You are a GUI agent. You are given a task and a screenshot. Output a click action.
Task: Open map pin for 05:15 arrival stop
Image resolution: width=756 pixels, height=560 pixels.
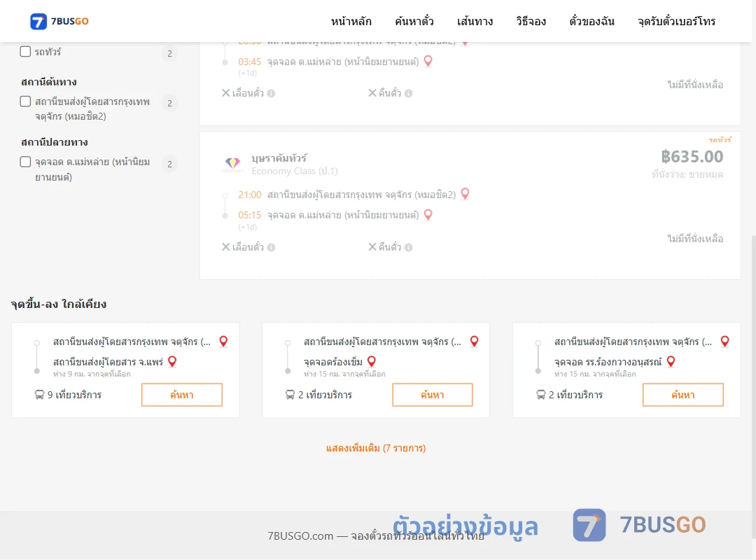428,215
